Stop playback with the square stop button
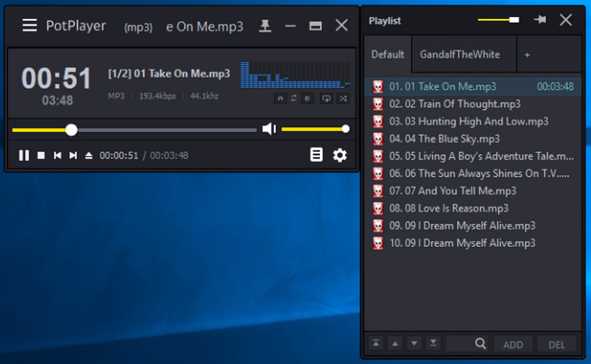591x364 pixels. [41, 155]
